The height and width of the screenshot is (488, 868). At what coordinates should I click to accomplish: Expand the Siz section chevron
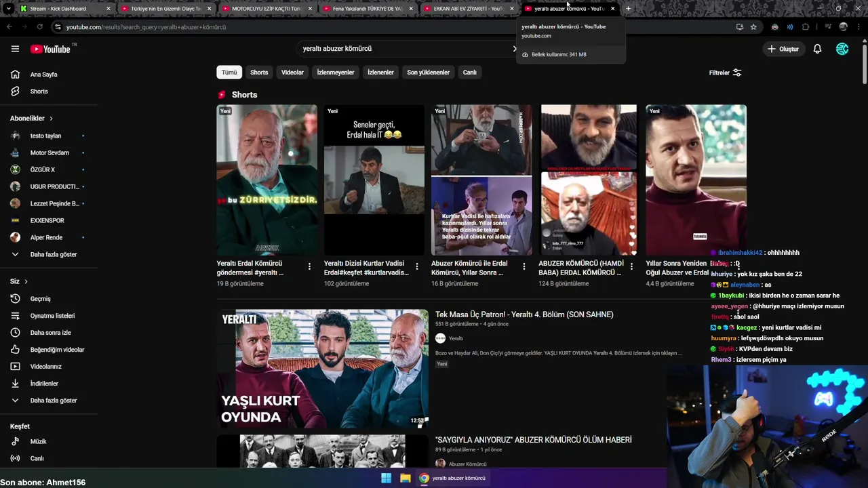pos(26,281)
